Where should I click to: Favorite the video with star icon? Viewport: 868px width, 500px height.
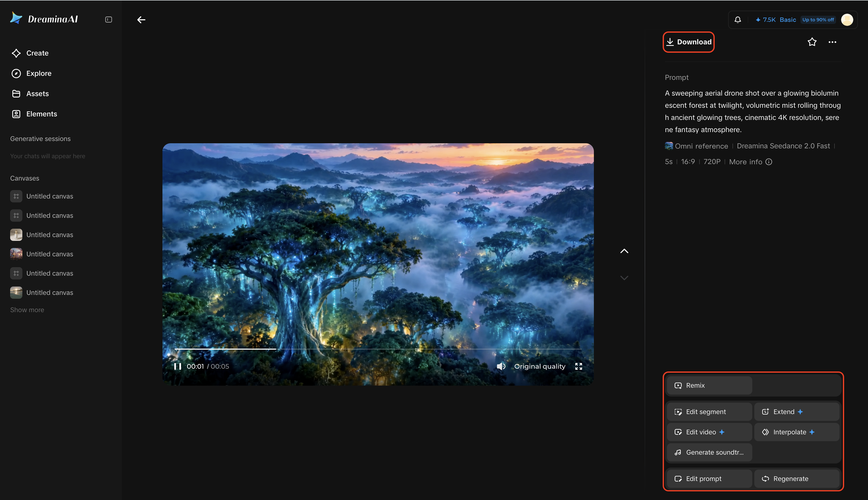click(x=812, y=42)
